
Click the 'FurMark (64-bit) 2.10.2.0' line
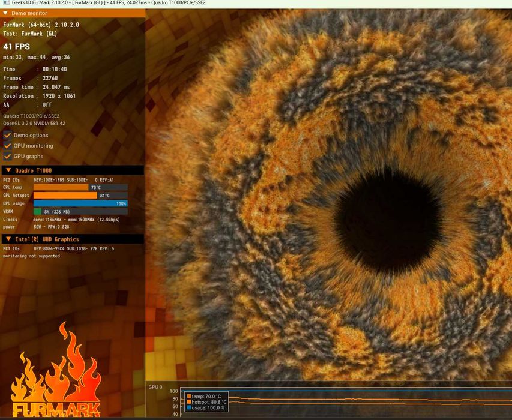(41, 25)
